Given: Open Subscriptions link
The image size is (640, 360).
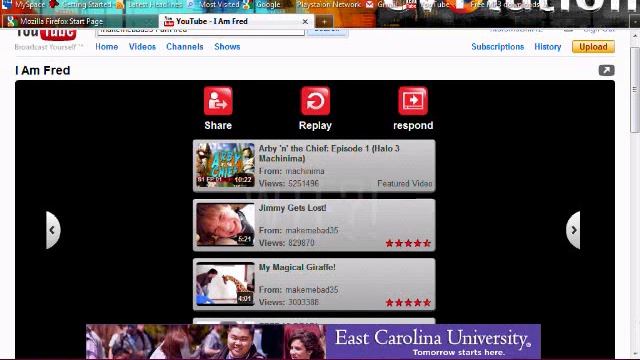Looking at the screenshot, I should (x=498, y=47).
